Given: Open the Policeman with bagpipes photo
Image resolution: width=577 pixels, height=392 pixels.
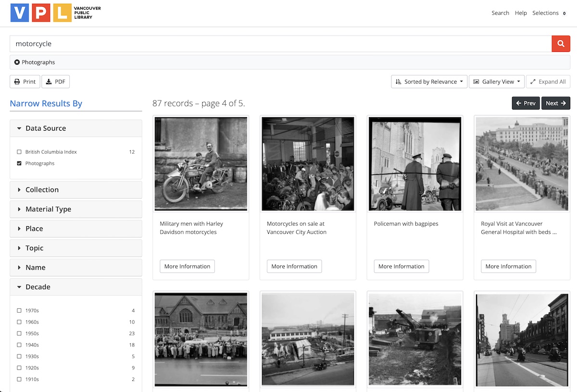Looking at the screenshot, I should [x=415, y=164].
